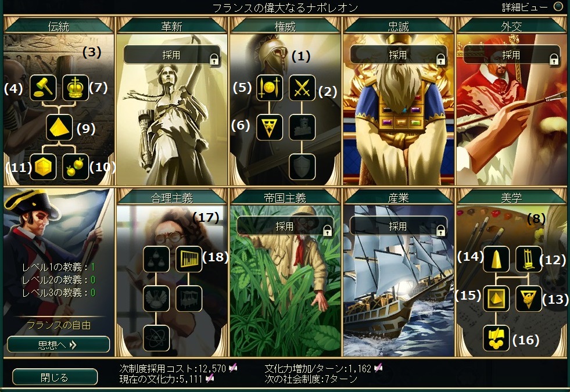The width and height of the screenshot is (570, 392).
Task: Adopt the 忠誠 policy branch
Action: click(x=399, y=55)
